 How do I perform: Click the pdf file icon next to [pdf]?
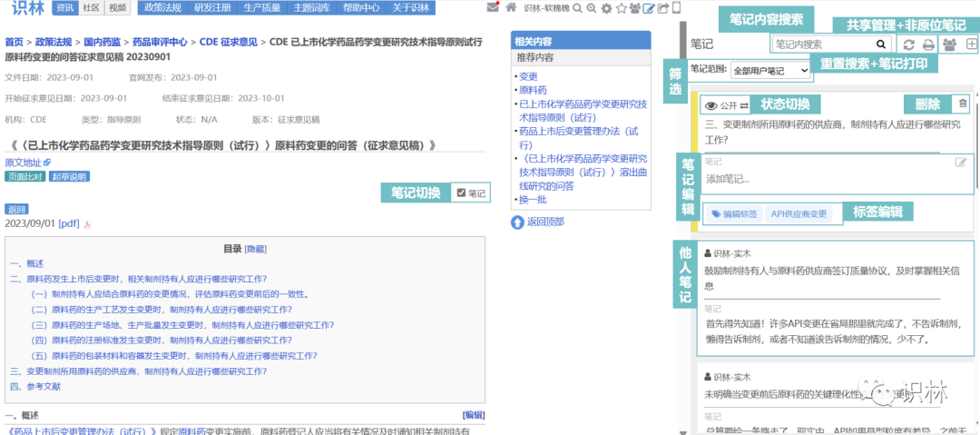(x=87, y=224)
